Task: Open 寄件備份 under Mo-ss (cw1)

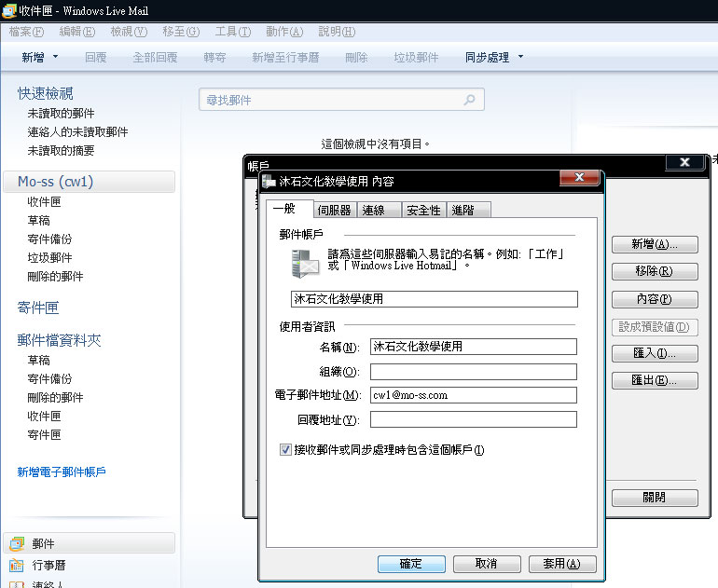Action: (x=49, y=239)
